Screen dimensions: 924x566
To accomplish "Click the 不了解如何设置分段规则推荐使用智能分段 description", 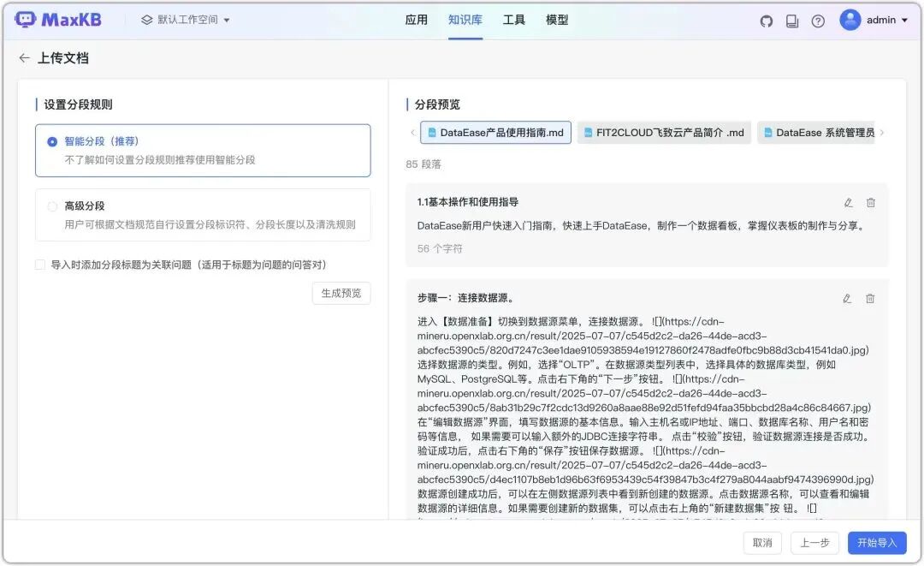I will coord(160,160).
